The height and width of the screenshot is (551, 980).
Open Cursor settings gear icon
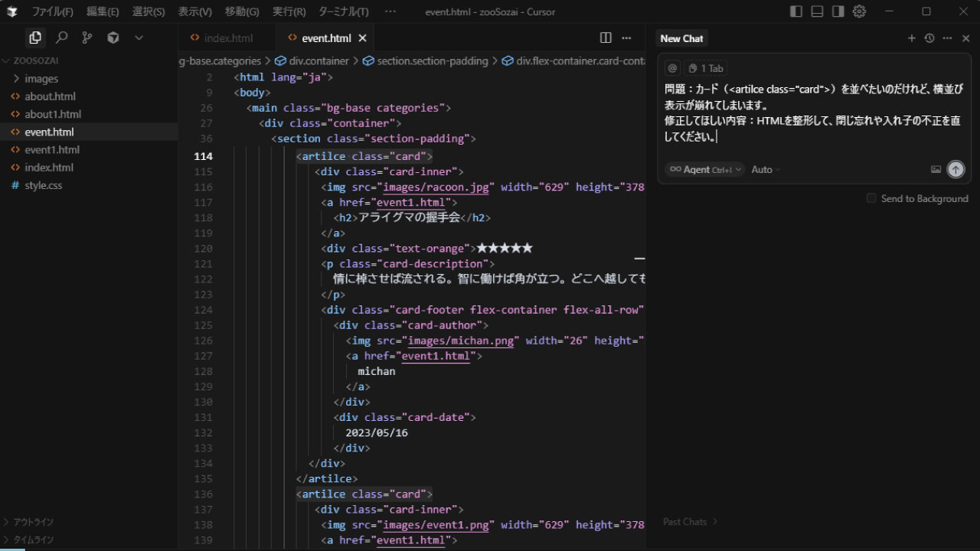859,11
